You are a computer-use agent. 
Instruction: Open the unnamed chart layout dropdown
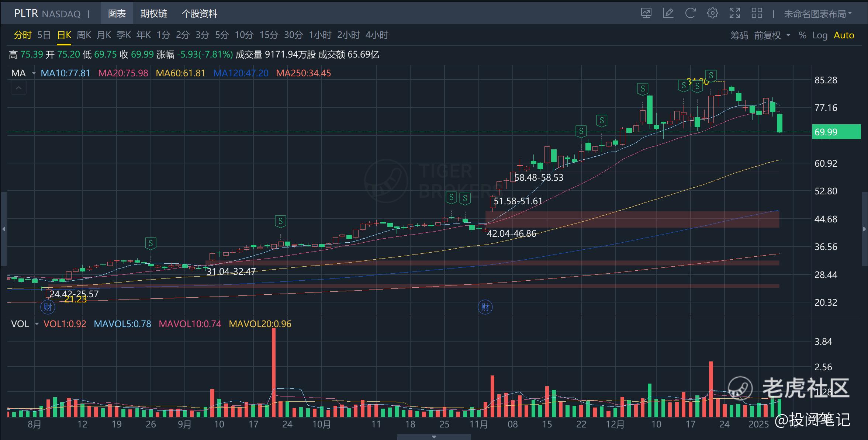tap(818, 14)
